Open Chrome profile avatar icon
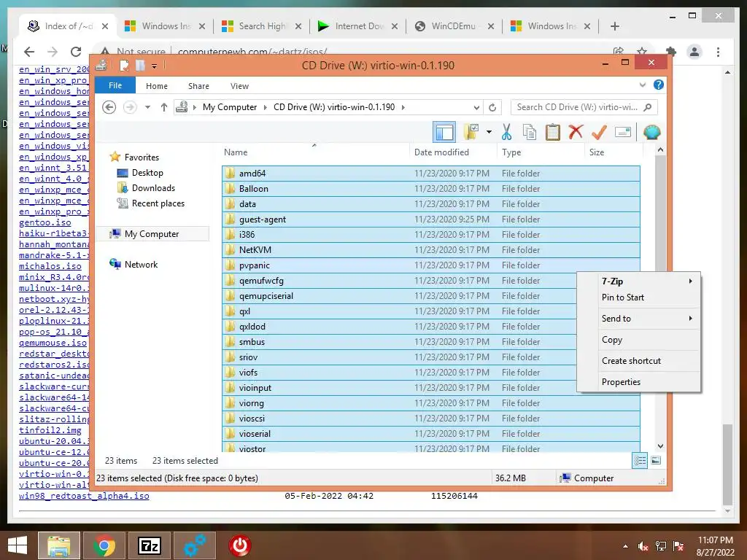747x560 pixels. [x=694, y=52]
